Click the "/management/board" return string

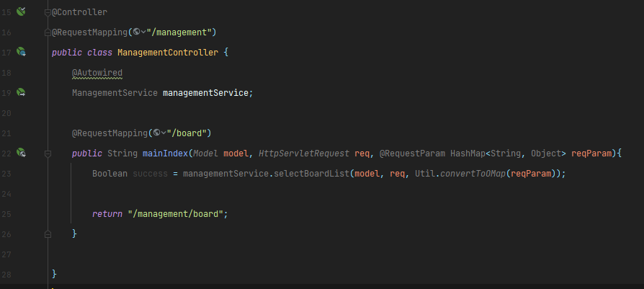click(x=175, y=214)
